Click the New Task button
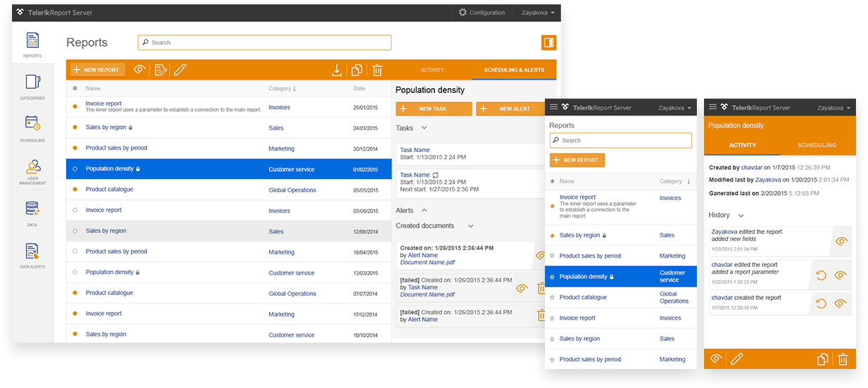 (434, 108)
